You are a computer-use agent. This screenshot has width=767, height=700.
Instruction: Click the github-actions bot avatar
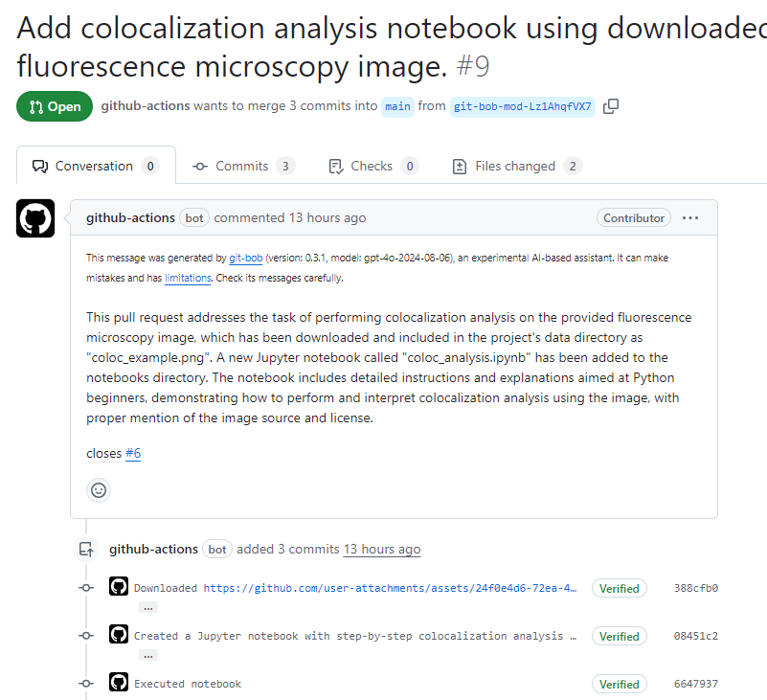click(34, 218)
